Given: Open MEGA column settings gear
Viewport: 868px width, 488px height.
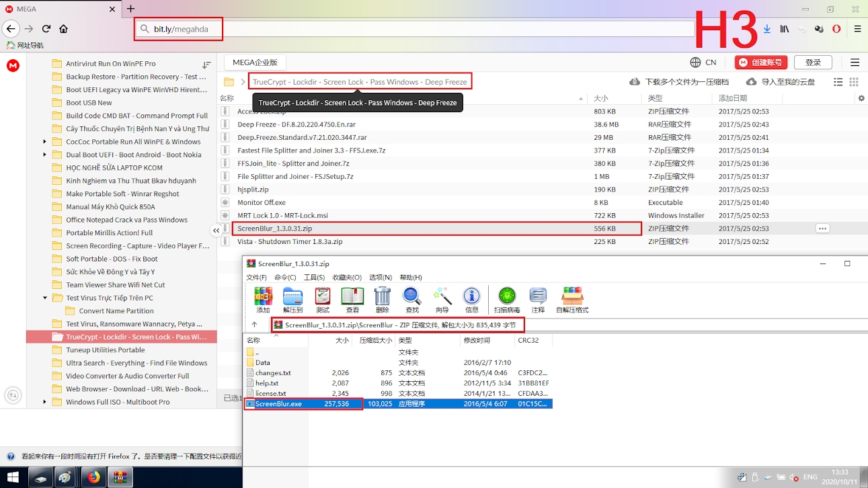Looking at the screenshot, I should pos(861,98).
